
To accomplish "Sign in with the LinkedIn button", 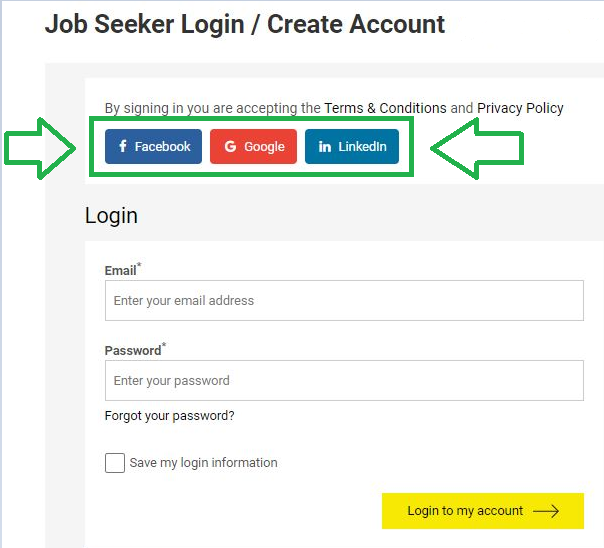I will [352, 147].
